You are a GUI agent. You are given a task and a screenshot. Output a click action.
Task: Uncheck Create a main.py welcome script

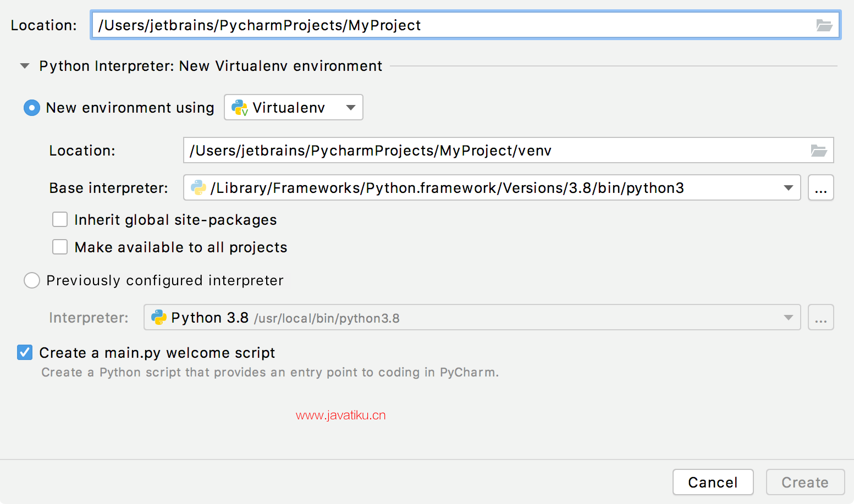tap(25, 352)
